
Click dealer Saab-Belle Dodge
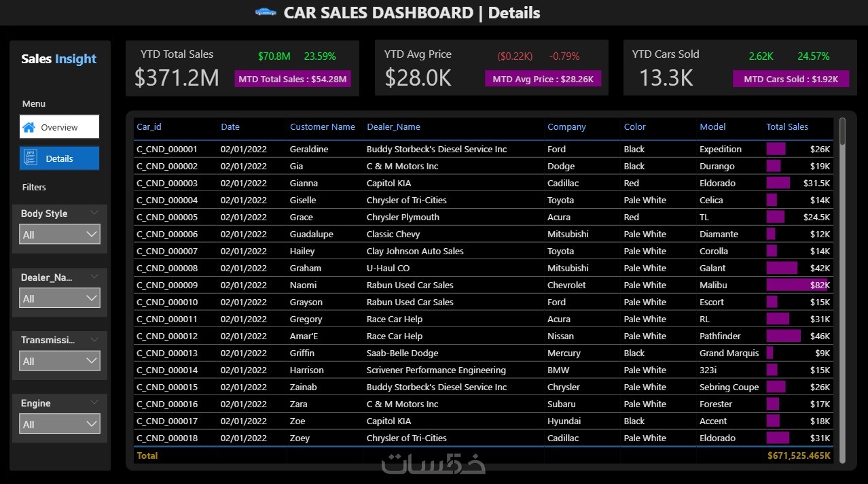(402, 353)
